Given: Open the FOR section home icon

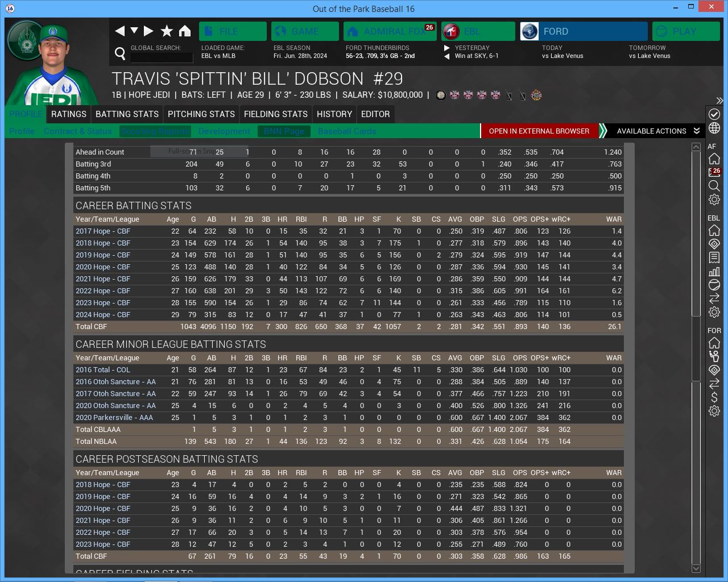Looking at the screenshot, I should [714, 343].
